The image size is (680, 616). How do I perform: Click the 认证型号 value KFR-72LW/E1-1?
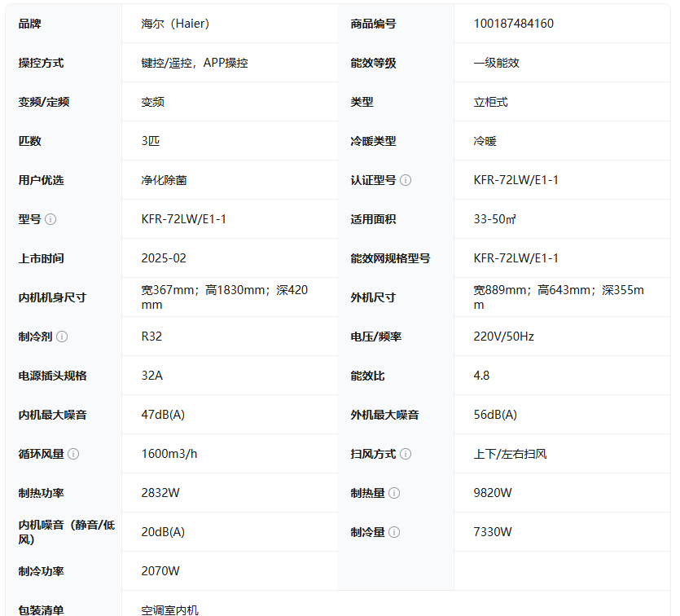point(516,180)
